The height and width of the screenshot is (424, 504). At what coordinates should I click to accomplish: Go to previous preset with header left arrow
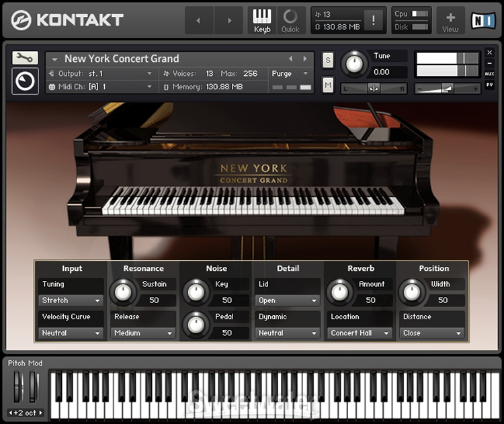[x=199, y=21]
